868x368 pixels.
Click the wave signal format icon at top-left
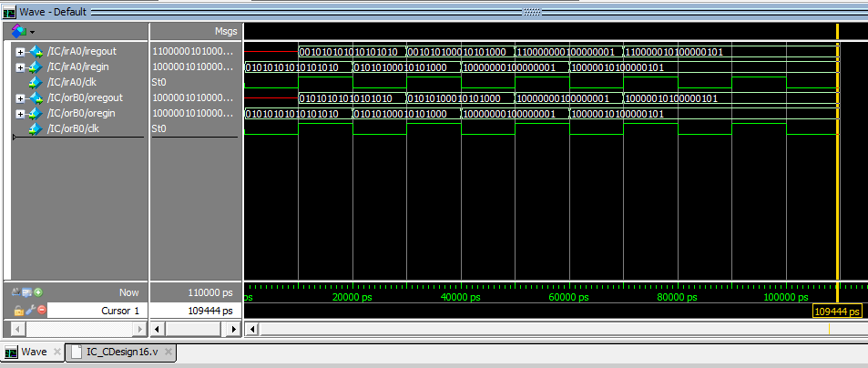(x=18, y=31)
